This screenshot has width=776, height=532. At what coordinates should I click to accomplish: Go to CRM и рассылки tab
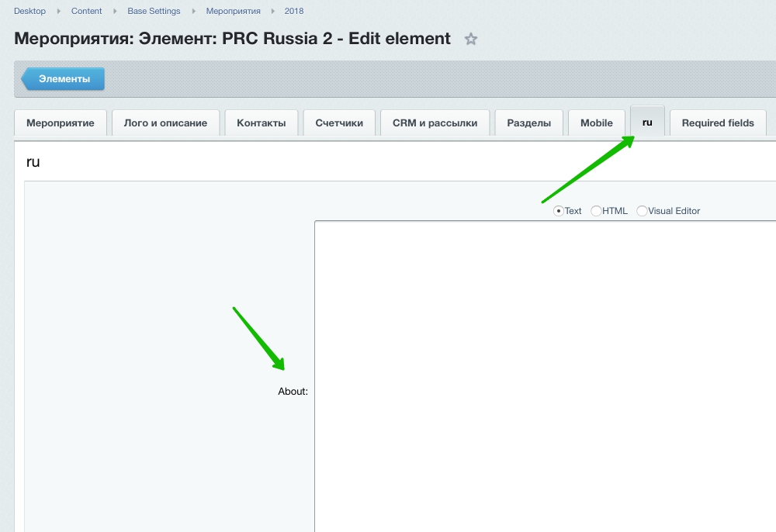coord(435,123)
